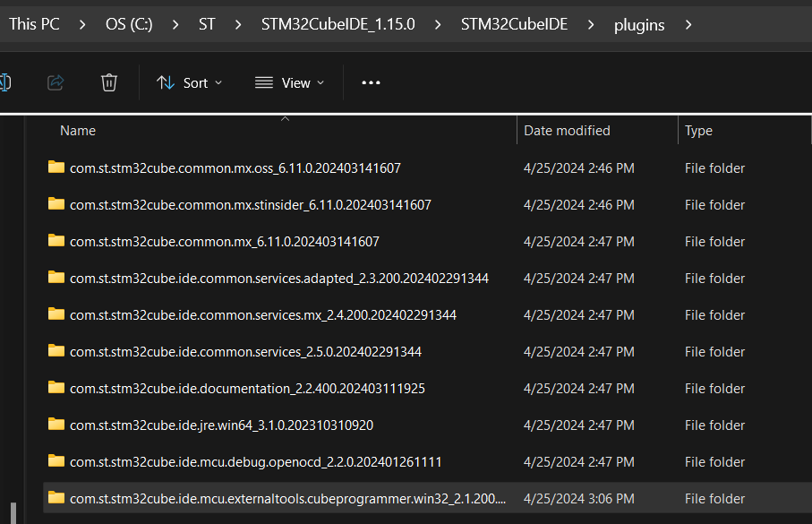This screenshot has height=524, width=812.
Task: Click folder icon of externaltools.cubeprogrammer folder
Action: coord(56,498)
